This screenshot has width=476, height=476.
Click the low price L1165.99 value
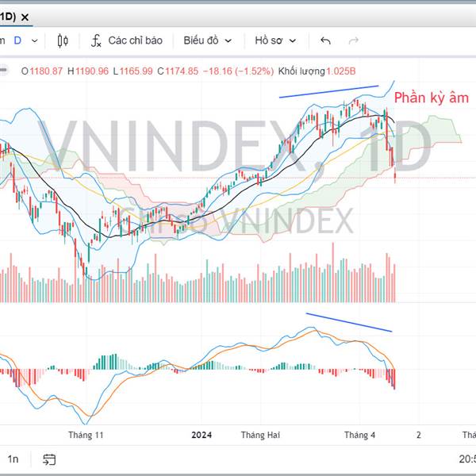(x=132, y=71)
